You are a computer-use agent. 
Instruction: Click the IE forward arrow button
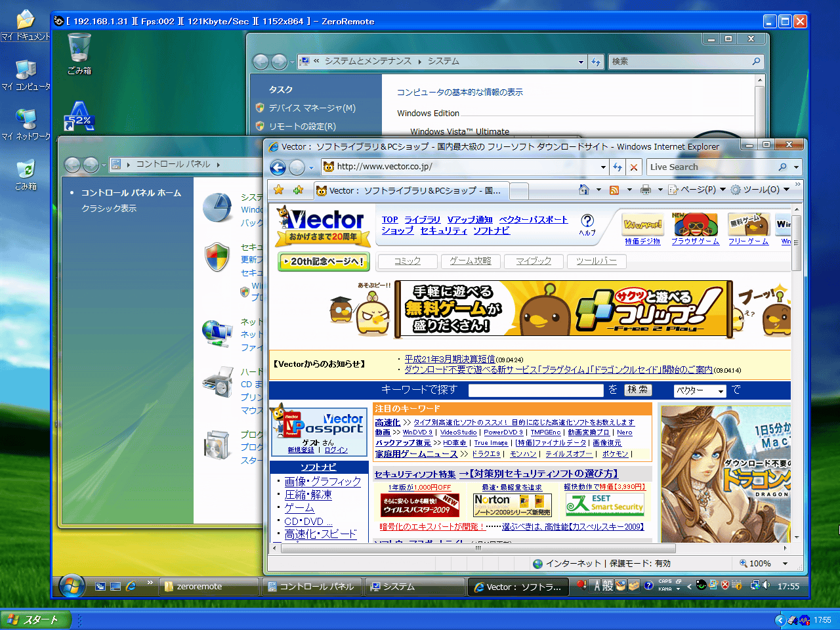coord(297,167)
